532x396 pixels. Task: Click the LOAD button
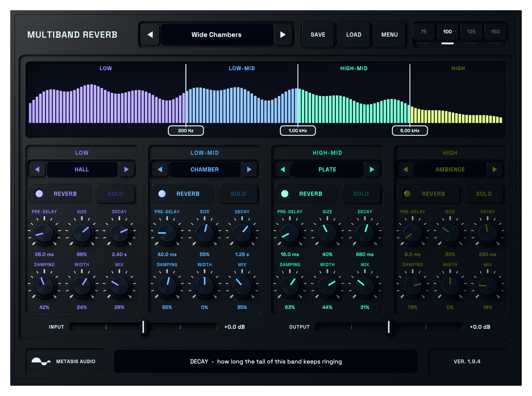pyautogui.click(x=354, y=35)
